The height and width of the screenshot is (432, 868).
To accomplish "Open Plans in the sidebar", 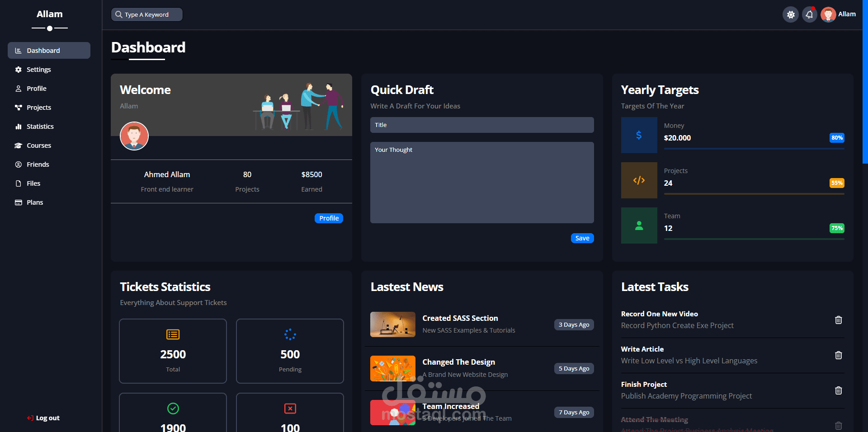I will point(49,202).
